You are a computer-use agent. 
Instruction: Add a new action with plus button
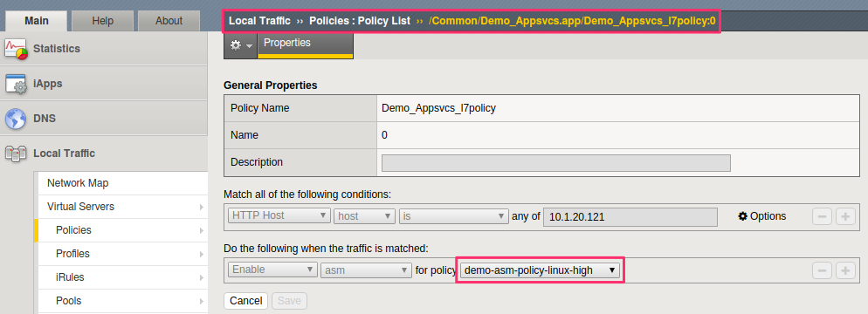(x=844, y=270)
